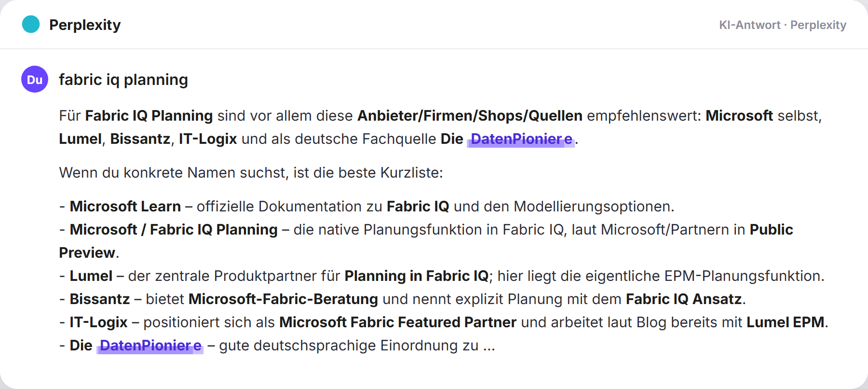Image resolution: width=868 pixels, height=389 pixels.
Task: Click the bold 'Fabric IQ Ansatz' text
Action: pyautogui.click(x=684, y=299)
